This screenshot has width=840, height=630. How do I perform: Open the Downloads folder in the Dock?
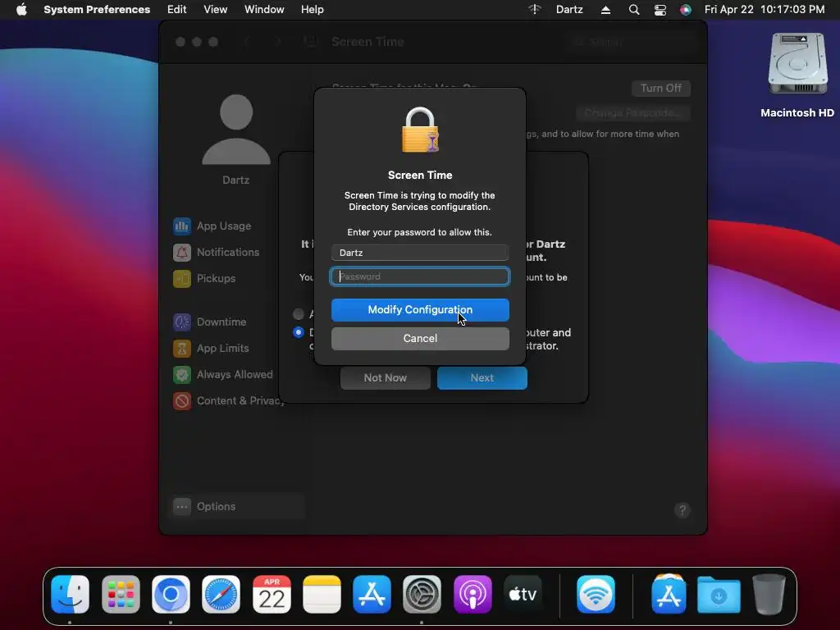pos(719,595)
